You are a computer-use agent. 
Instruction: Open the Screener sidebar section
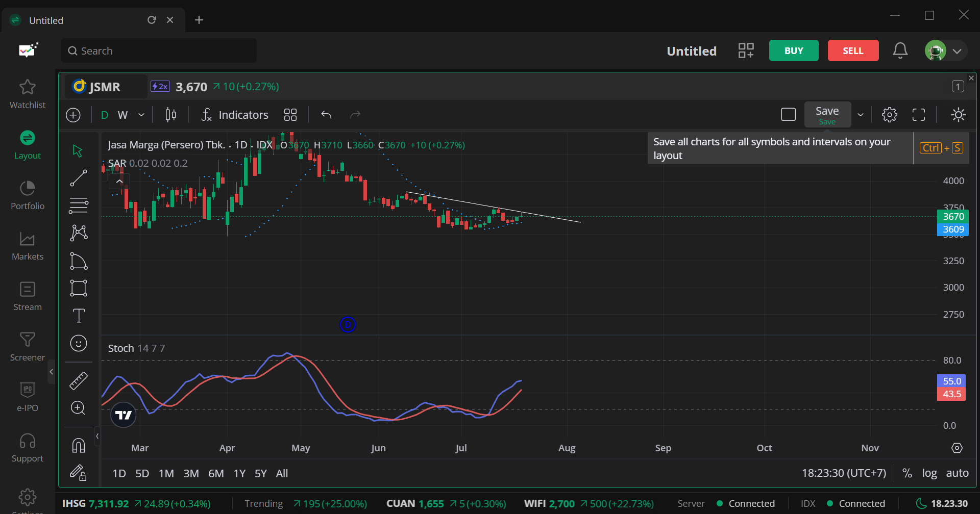pos(28,347)
